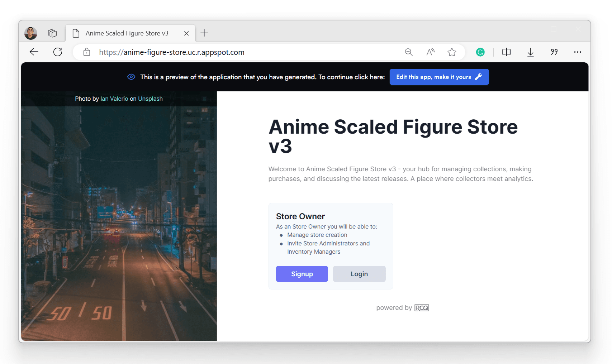Click the Anime Scaled Figure Store v3 title
Image resolution: width=612 pixels, height=364 pixels.
(x=393, y=136)
